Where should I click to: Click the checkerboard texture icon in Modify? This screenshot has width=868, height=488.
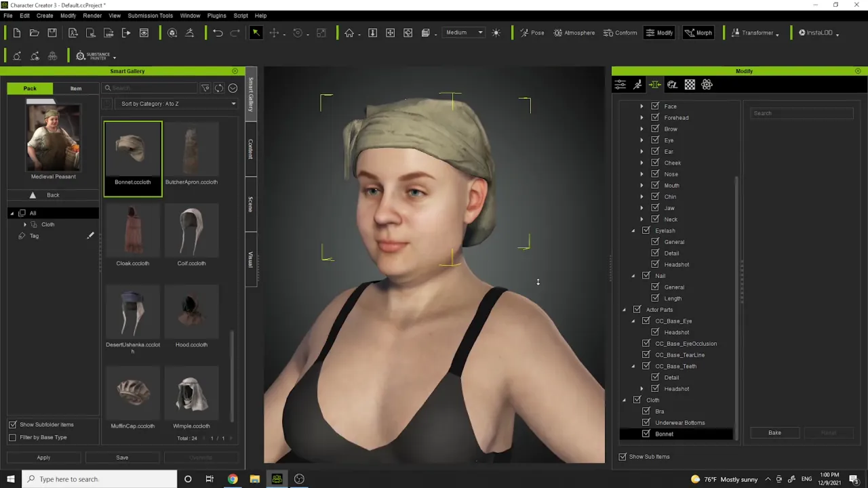(x=690, y=85)
